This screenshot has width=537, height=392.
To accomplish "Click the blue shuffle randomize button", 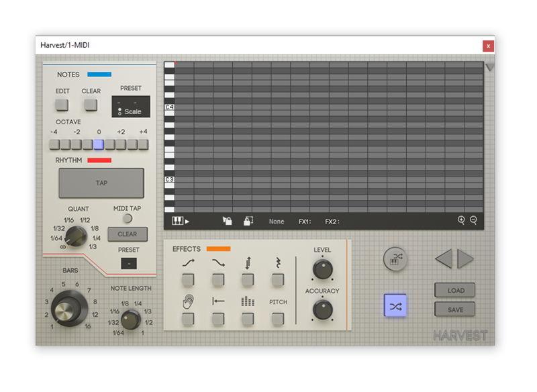I will click(395, 306).
